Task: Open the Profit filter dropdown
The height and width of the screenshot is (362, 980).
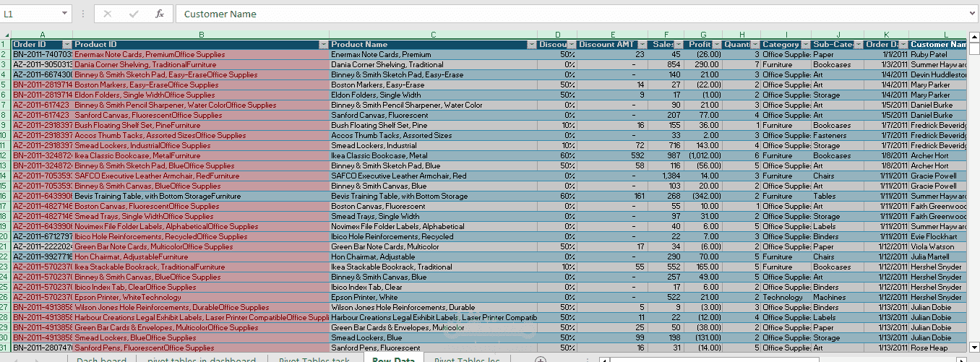Action: click(717, 45)
